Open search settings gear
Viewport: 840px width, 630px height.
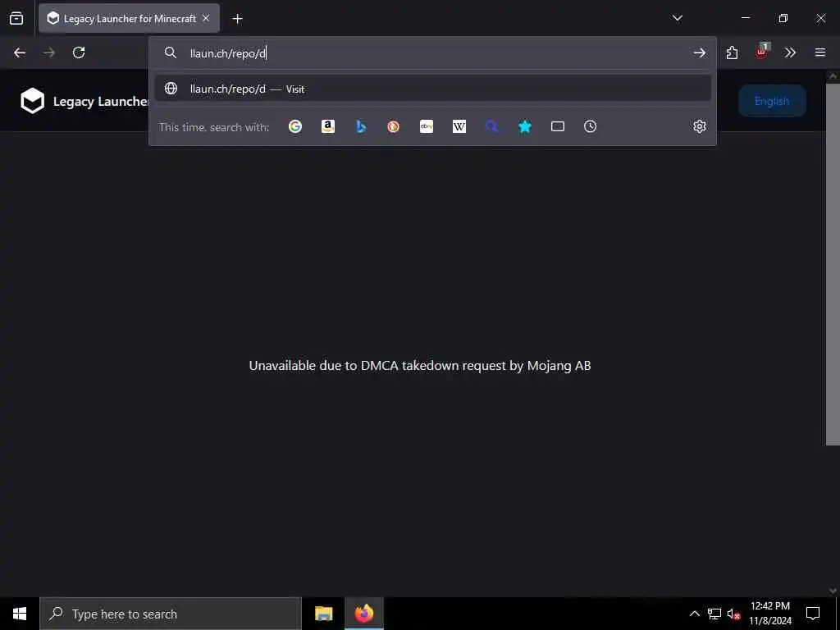point(699,126)
